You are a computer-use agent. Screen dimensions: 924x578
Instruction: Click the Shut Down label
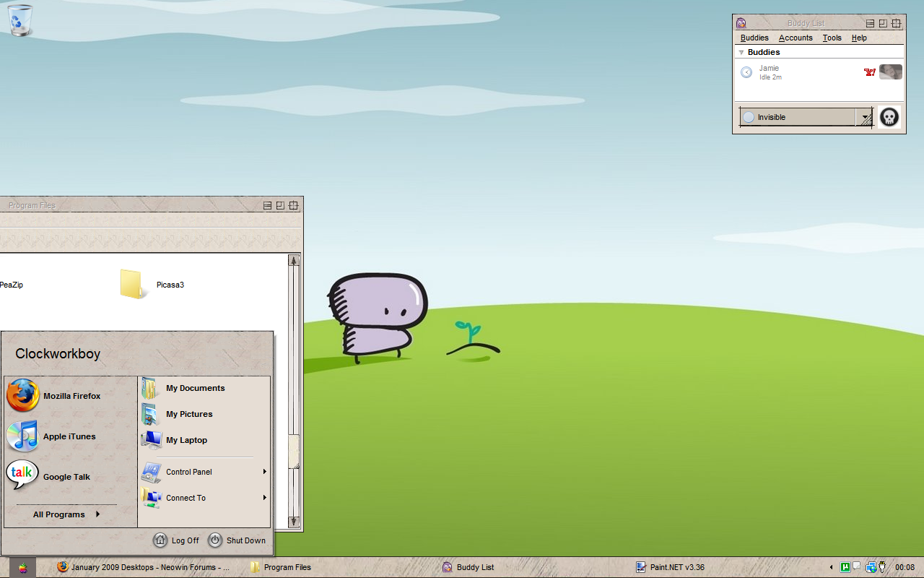[x=246, y=540]
